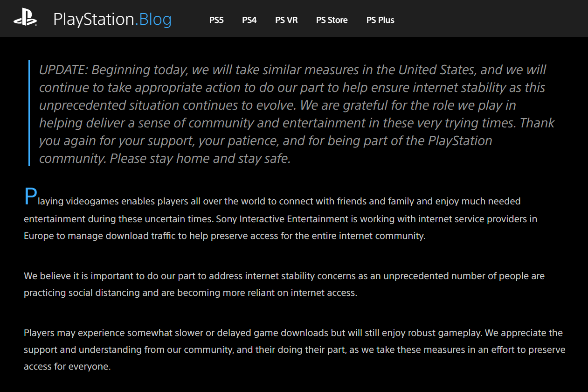
Task: Click "Please stay home and stay safe."
Action: [x=200, y=159]
